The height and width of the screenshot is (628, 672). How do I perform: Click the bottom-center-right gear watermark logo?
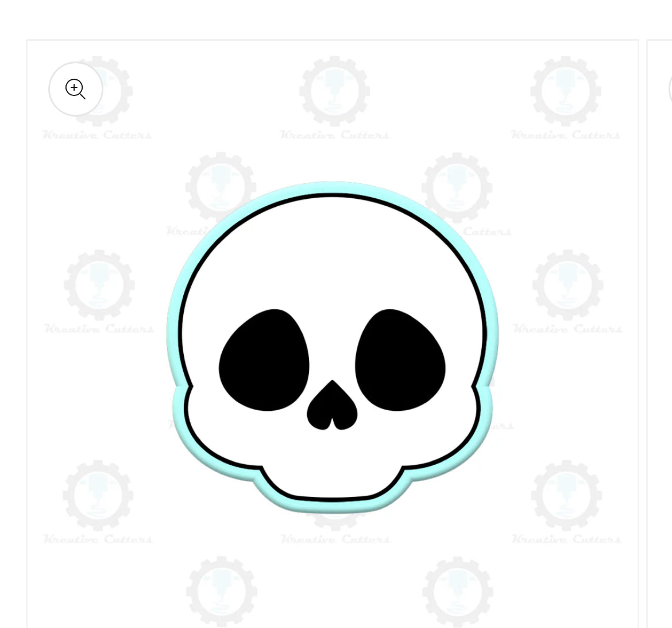(458, 592)
